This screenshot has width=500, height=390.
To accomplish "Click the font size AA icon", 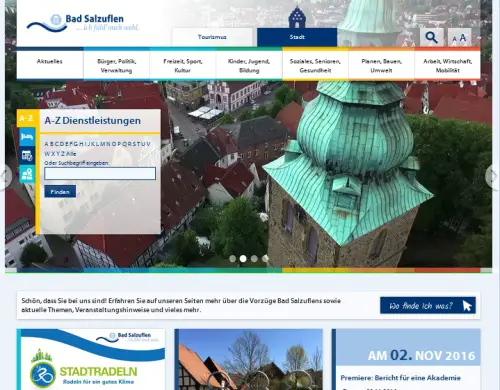I will click(459, 38).
